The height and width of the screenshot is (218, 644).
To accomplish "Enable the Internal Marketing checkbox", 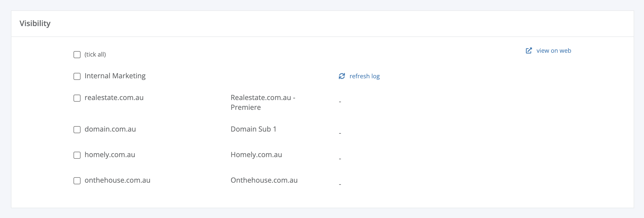I will [x=77, y=76].
